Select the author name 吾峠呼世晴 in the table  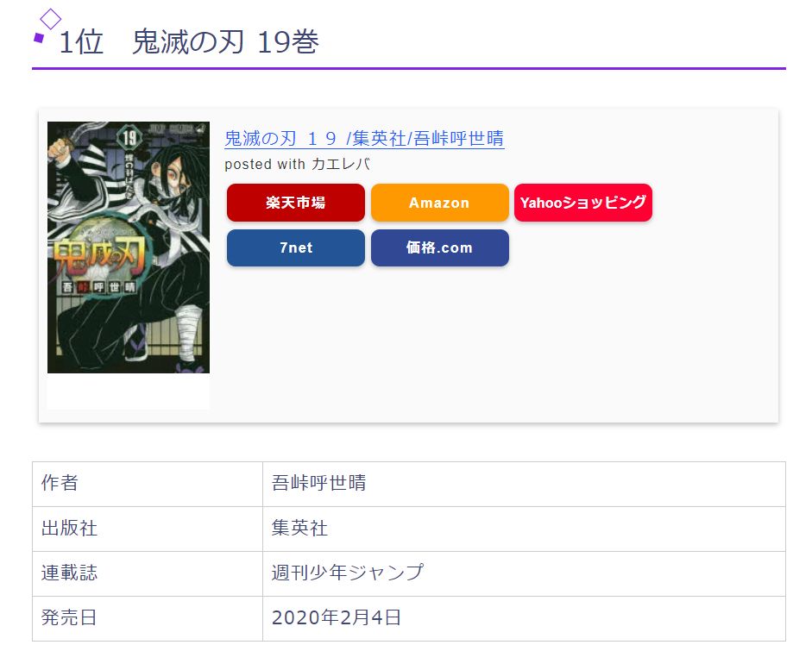point(318,483)
